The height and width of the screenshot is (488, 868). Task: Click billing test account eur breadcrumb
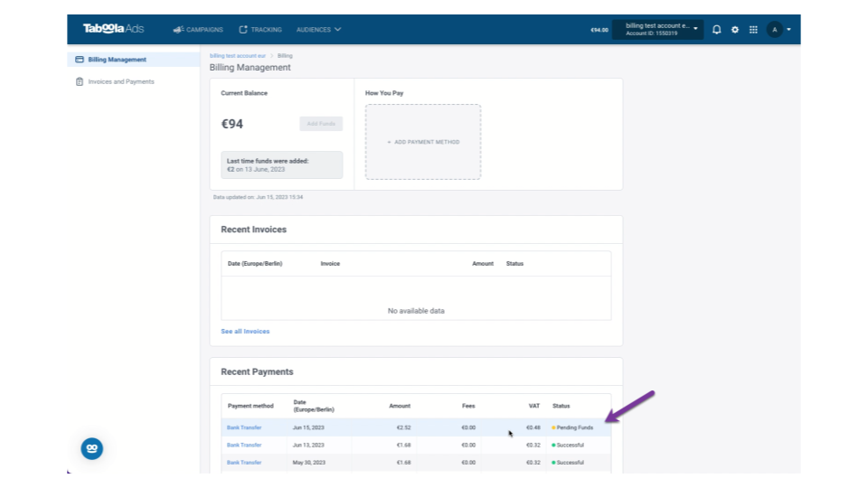click(238, 56)
